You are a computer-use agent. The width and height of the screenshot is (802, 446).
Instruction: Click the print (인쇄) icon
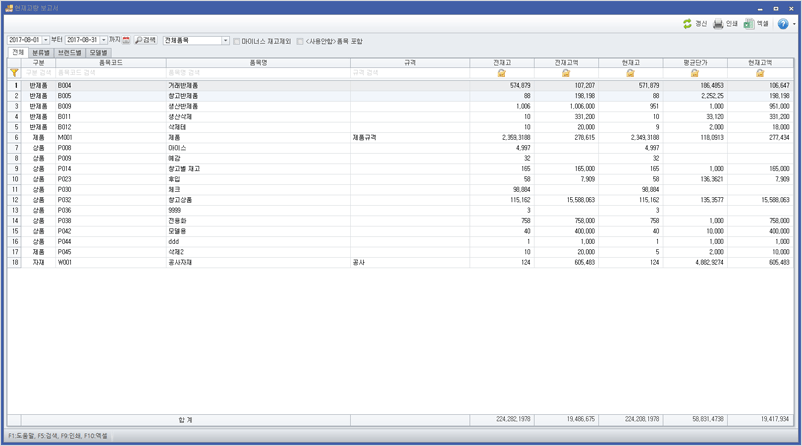click(718, 24)
